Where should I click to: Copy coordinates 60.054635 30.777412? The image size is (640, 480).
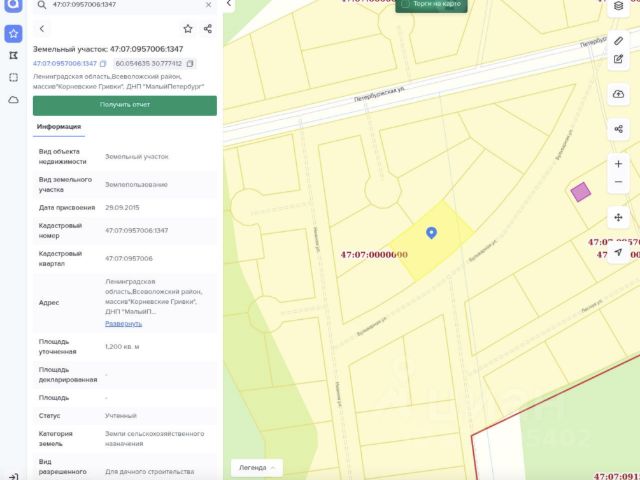[190, 64]
